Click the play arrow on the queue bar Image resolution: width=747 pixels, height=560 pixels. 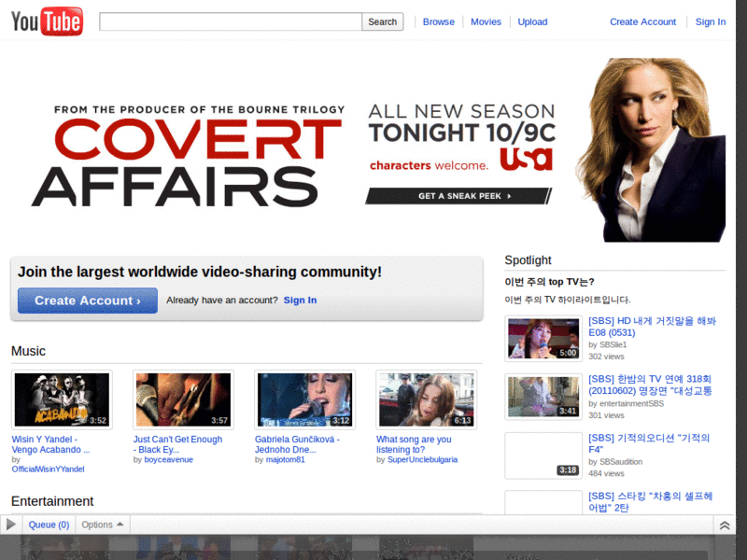(11, 524)
